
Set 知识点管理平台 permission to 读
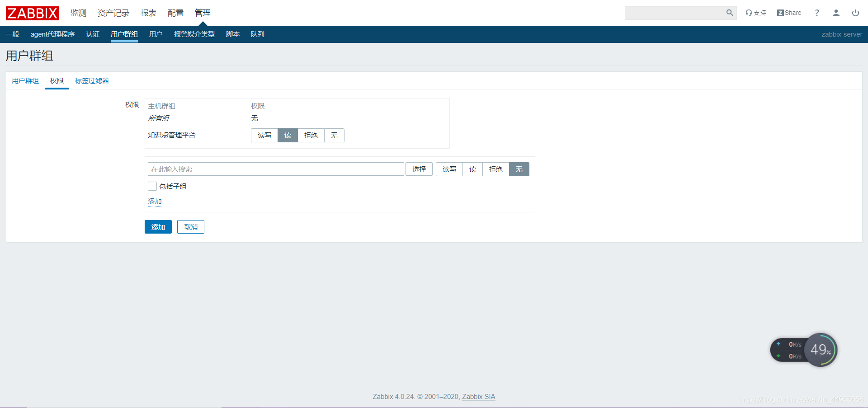[x=288, y=136]
